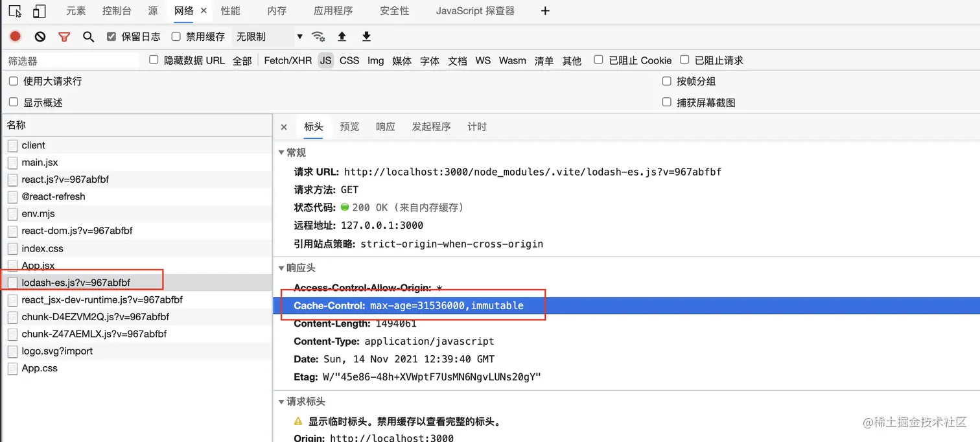Filter requests by Img type

coord(375,60)
